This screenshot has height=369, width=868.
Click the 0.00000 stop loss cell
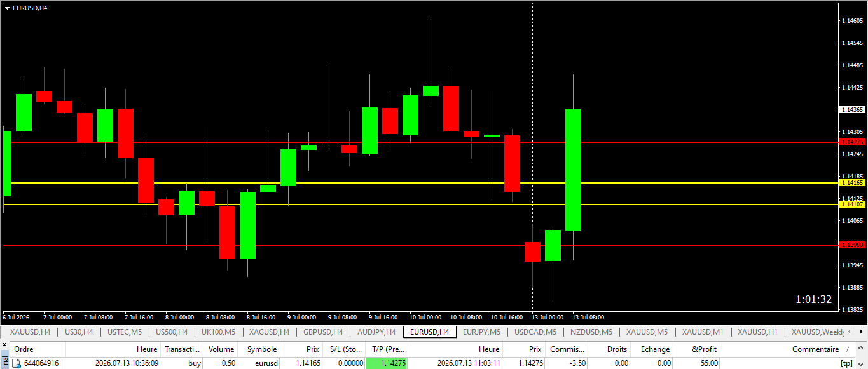pos(343,363)
